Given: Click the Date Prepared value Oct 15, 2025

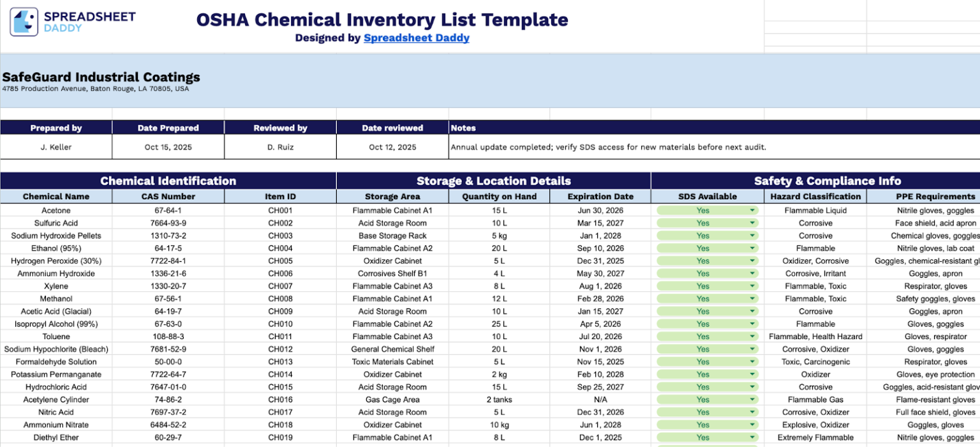Looking at the screenshot, I should click(x=168, y=147).
